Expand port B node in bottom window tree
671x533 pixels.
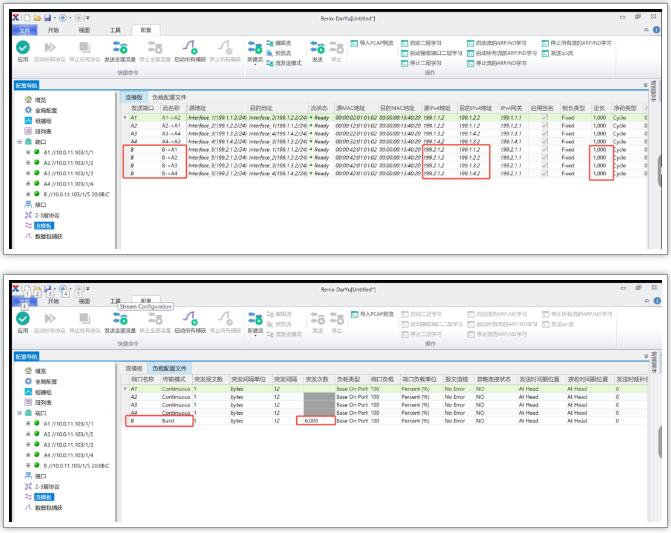click(30, 466)
